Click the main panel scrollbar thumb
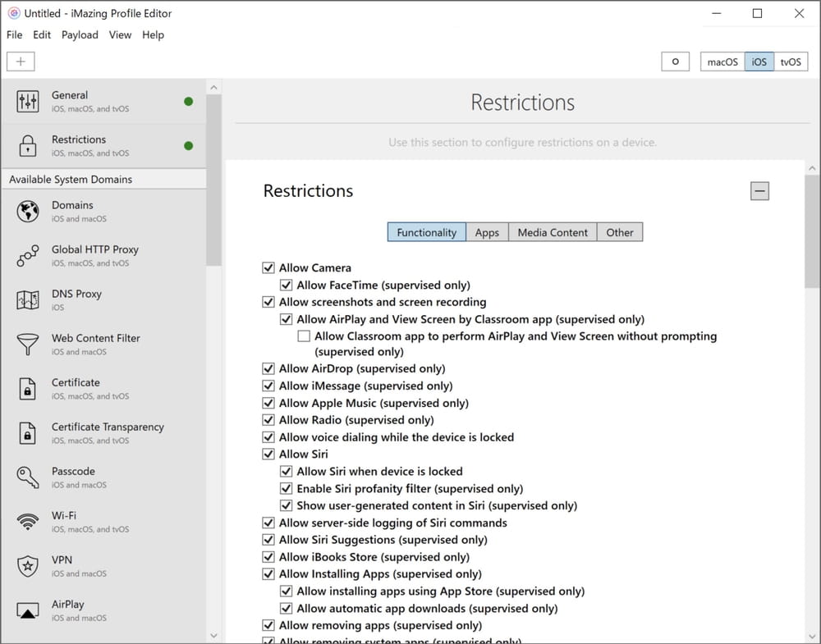This screenshot has height=644, width=821. click(812, 231)
